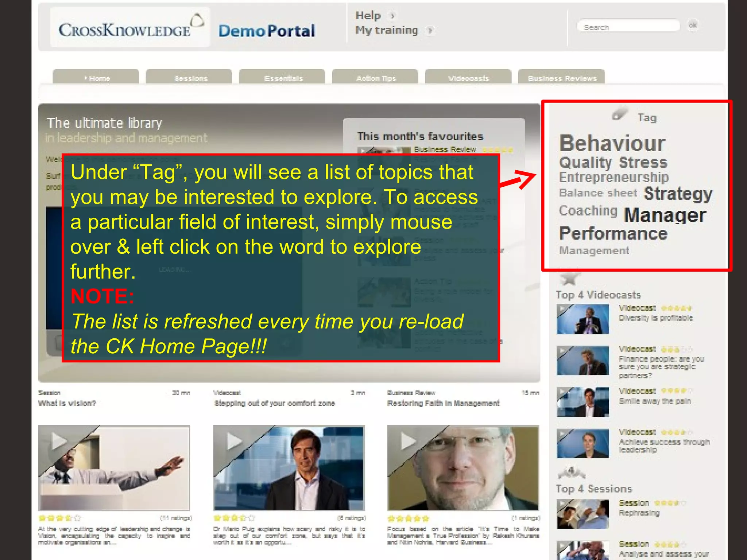Explore the Entrepreneurship tag
Viewport: 747px width, 560px height.
point(614,178)
